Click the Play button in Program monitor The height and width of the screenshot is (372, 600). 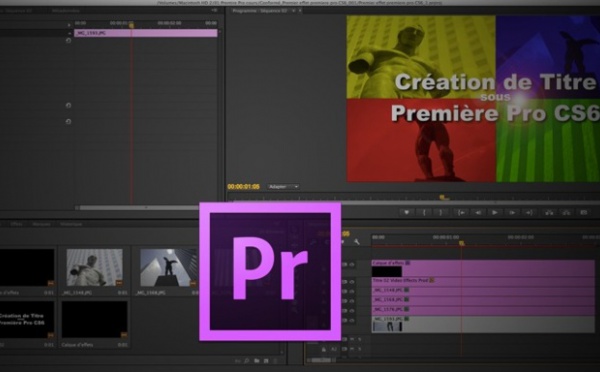click(495, 212)
